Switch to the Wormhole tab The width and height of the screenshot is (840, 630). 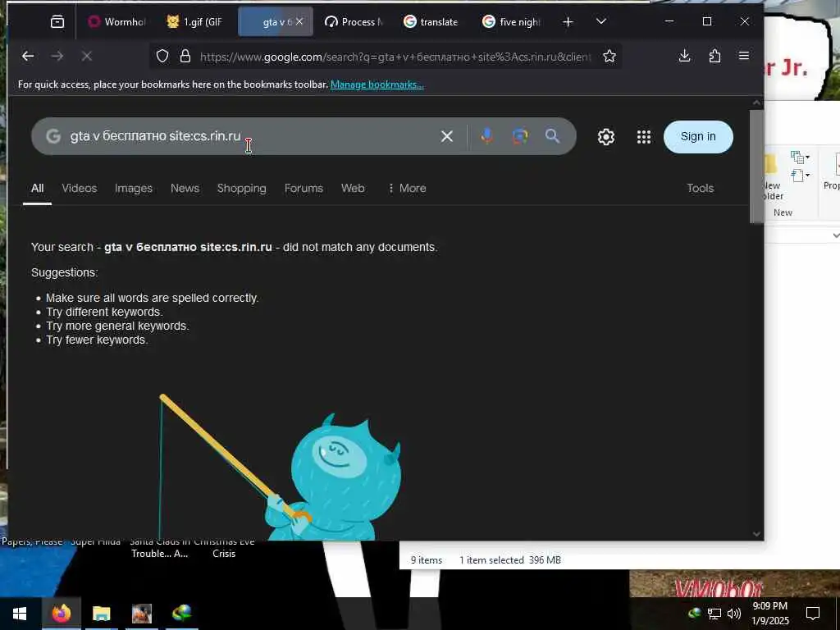tap(116, 21)
